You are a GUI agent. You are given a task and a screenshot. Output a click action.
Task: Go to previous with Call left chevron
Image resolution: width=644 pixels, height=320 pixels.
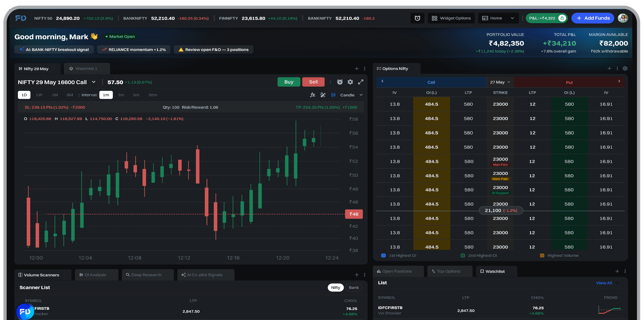(x=382, y=81)
